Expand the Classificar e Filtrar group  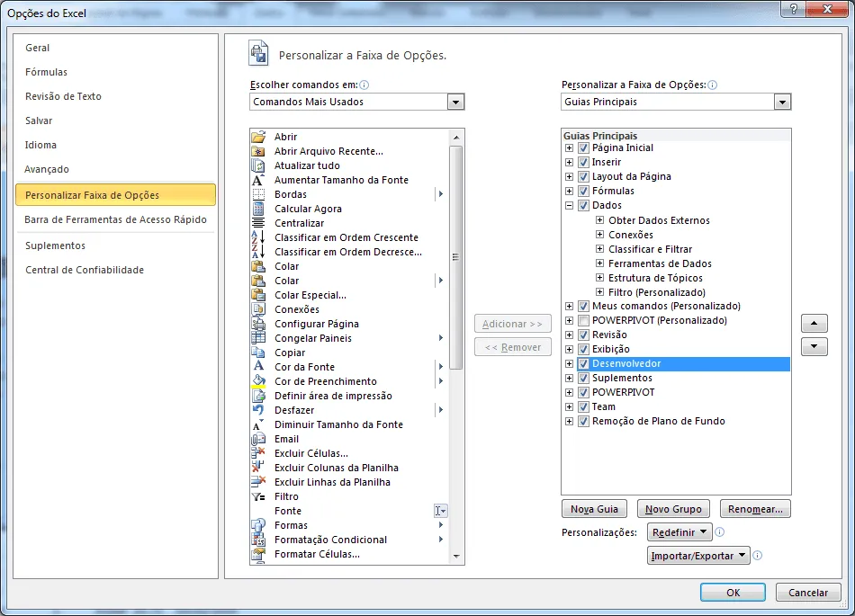coord(599,249)
